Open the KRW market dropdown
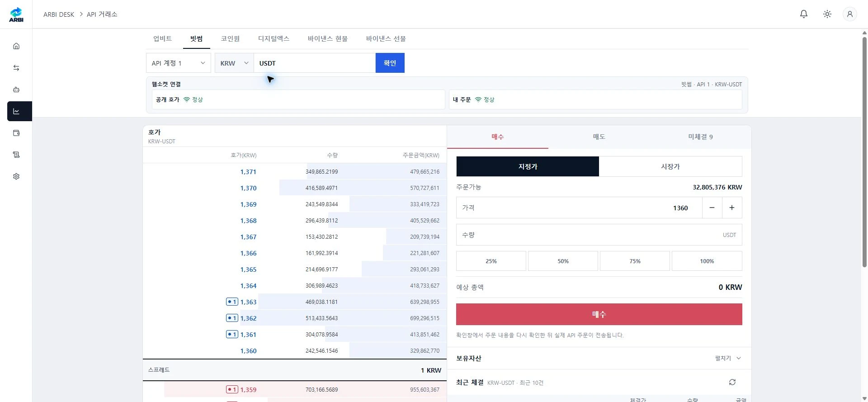 pyautogui.click(x=234, y=63)
